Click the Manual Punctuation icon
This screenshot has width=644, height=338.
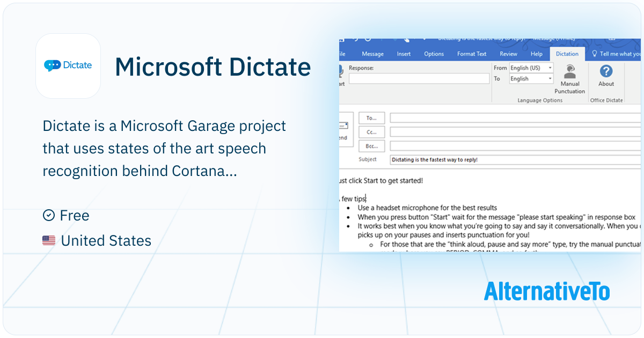(x=570, y=72)
